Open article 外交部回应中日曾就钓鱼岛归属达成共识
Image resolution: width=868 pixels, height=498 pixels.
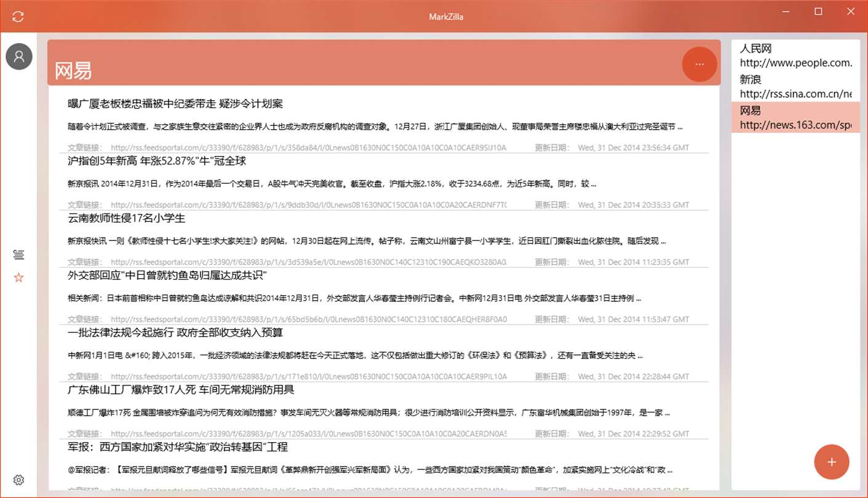(x=167, y=275)
